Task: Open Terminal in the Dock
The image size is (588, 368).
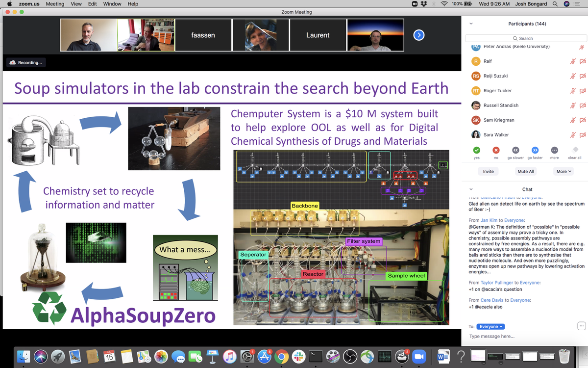Action: [316, 356]
